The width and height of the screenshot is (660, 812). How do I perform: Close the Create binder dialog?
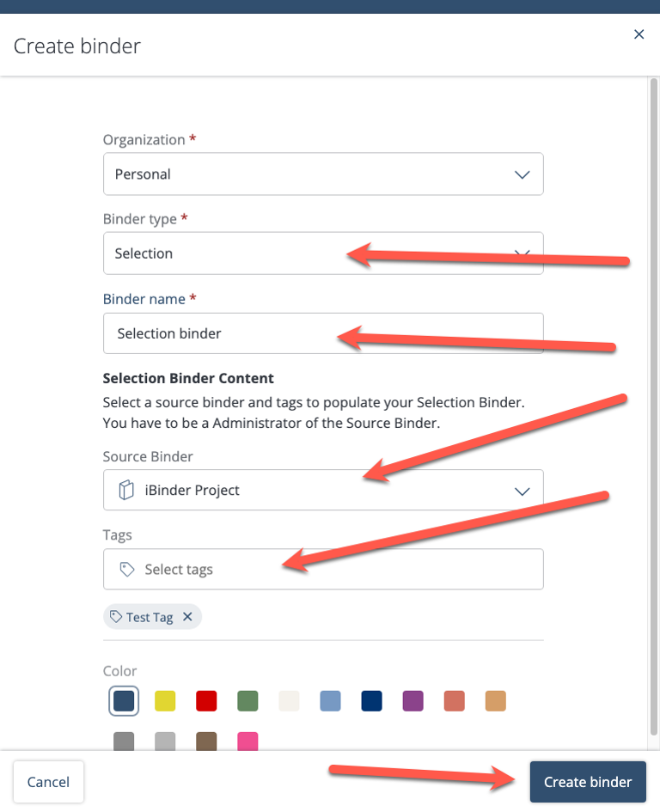[639, 34]
